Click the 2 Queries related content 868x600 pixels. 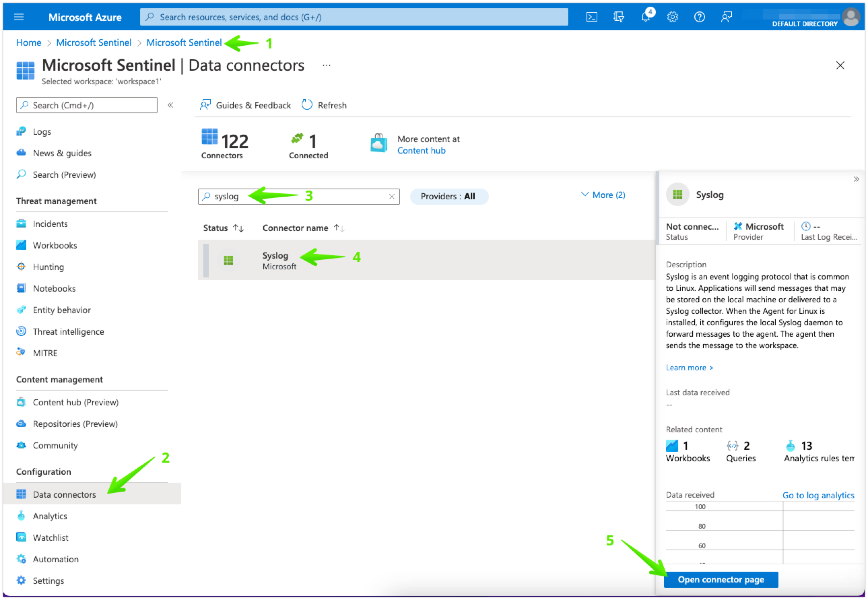741,451
